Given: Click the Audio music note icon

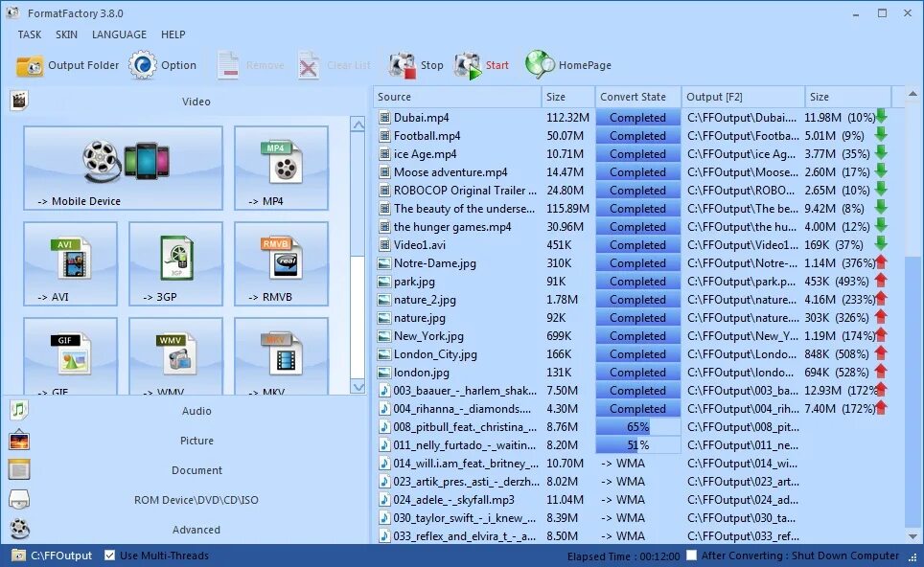Looking at the screenshot, I should (19, 410).
